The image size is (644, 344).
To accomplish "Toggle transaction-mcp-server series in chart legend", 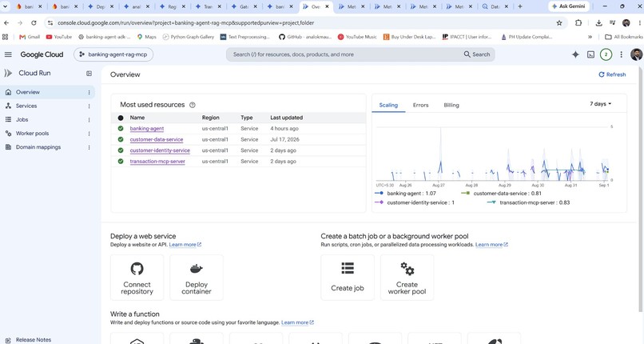I will click(x=528, y=202).
